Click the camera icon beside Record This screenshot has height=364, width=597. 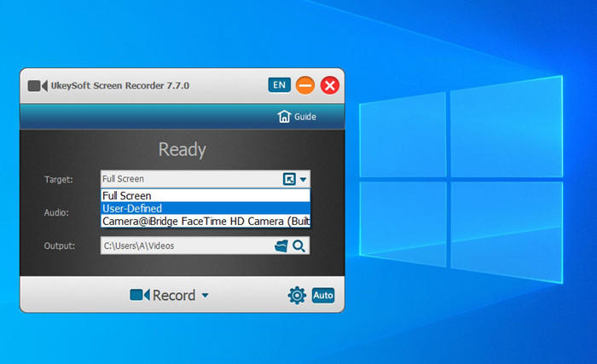139,295
